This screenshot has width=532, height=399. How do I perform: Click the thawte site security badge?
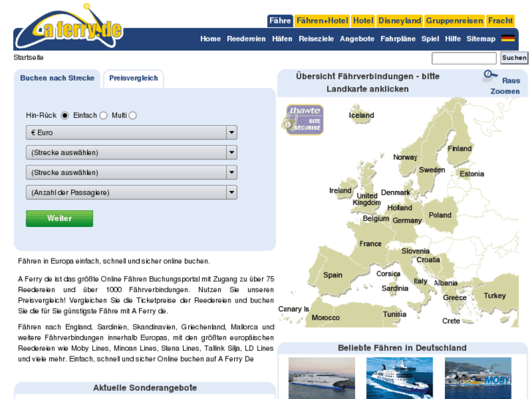303,119
